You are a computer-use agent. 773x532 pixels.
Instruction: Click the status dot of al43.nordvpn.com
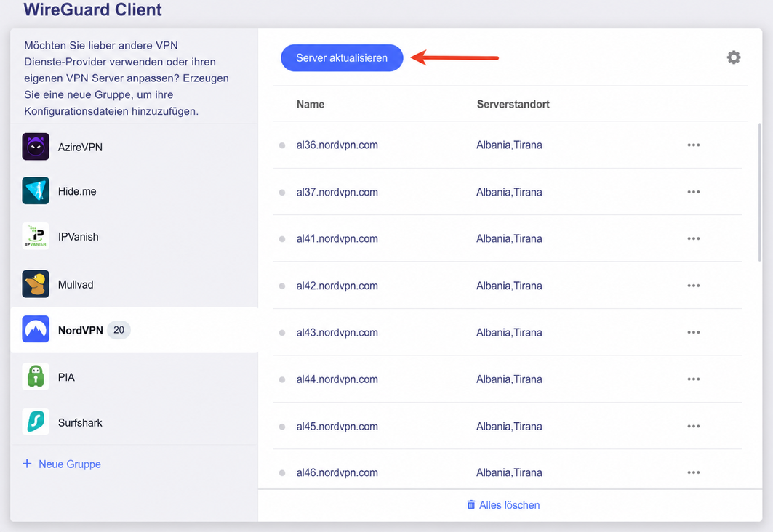[282, 333]
